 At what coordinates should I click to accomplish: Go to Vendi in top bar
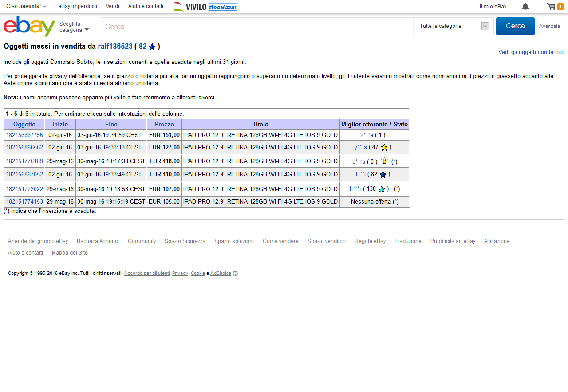click(x=113, y=6)
